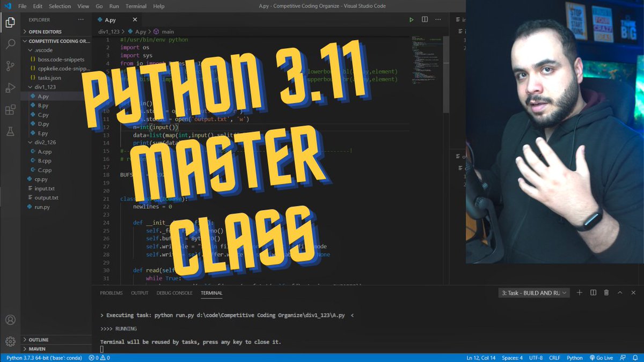Screen dimensions: 644x362
Task: Open the Search view in activity bar
Action: [10, 45]
